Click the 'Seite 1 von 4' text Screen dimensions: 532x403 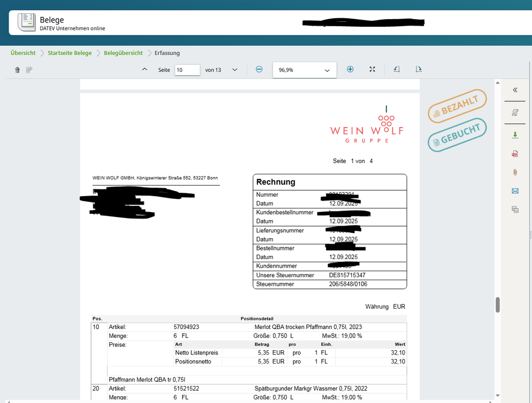coord(353,161)
